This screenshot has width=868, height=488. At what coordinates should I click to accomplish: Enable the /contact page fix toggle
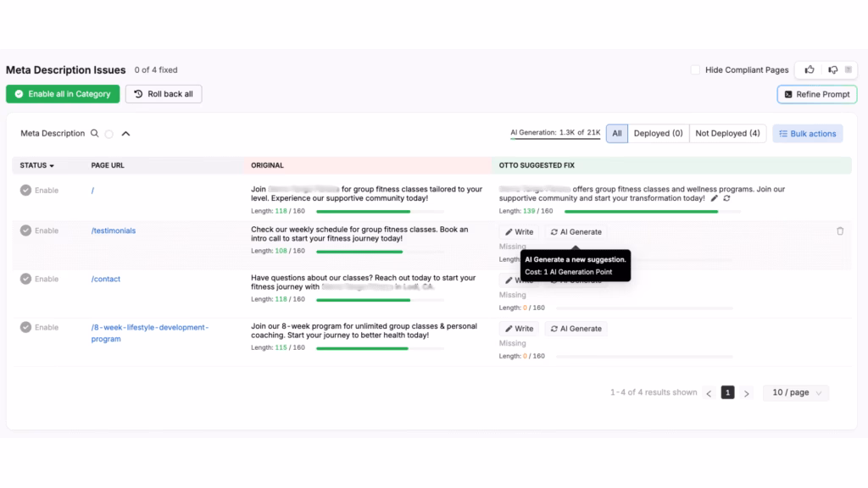26,279
